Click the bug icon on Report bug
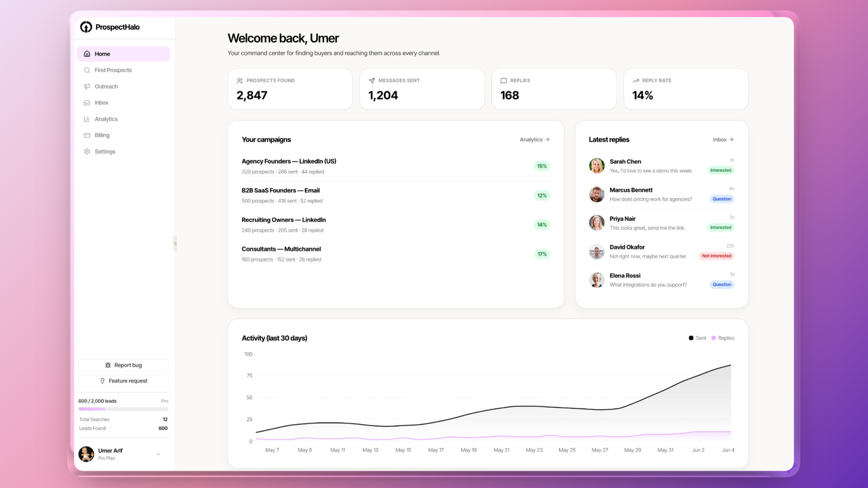 [x=108, y=365]
